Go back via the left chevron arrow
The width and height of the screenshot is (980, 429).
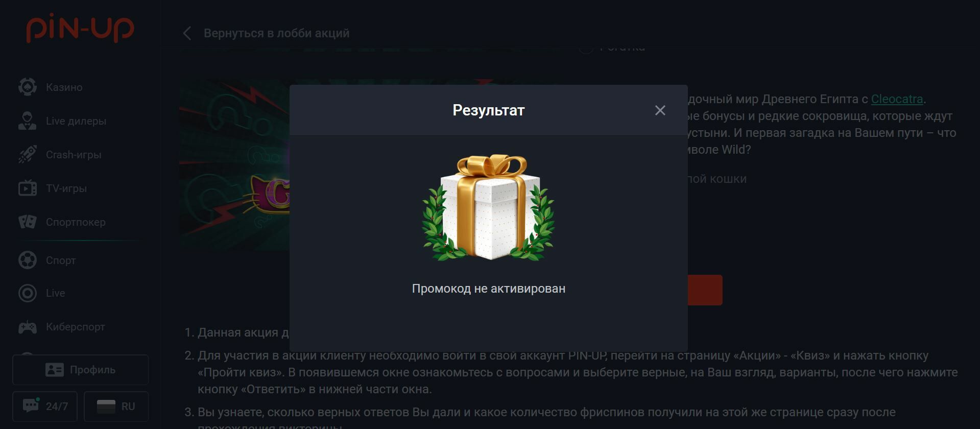click(x=187, y=33)
